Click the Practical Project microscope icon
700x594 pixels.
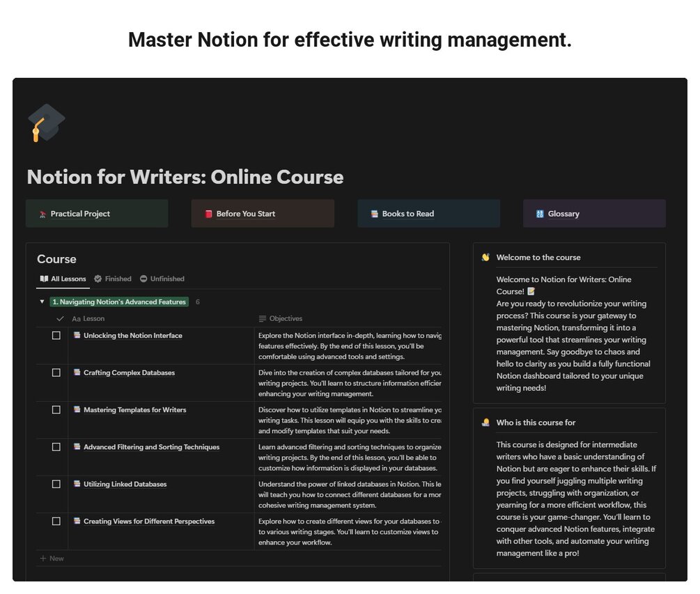[43, 214]
